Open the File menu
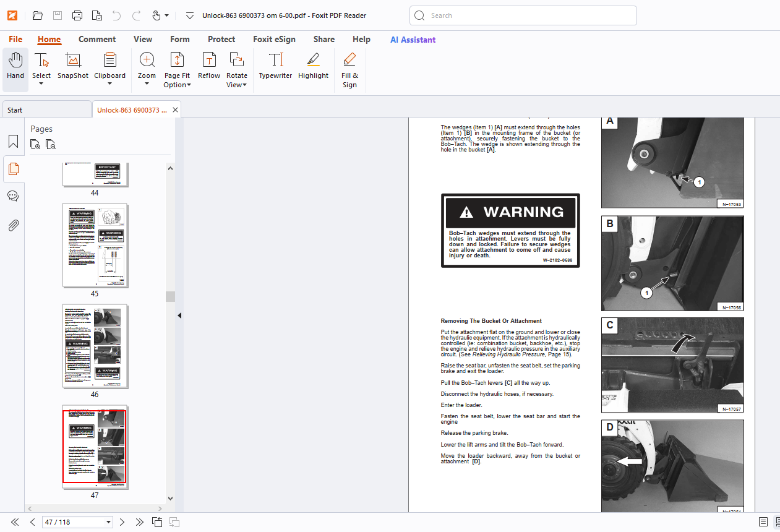This screenshot has height=532, width=780. (15, 40)
